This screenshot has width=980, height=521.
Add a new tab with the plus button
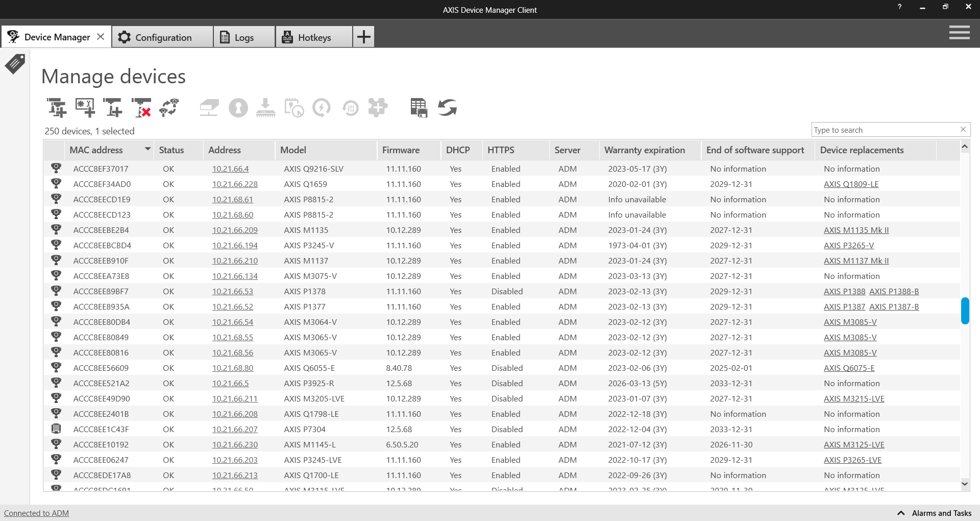[363, 37]
